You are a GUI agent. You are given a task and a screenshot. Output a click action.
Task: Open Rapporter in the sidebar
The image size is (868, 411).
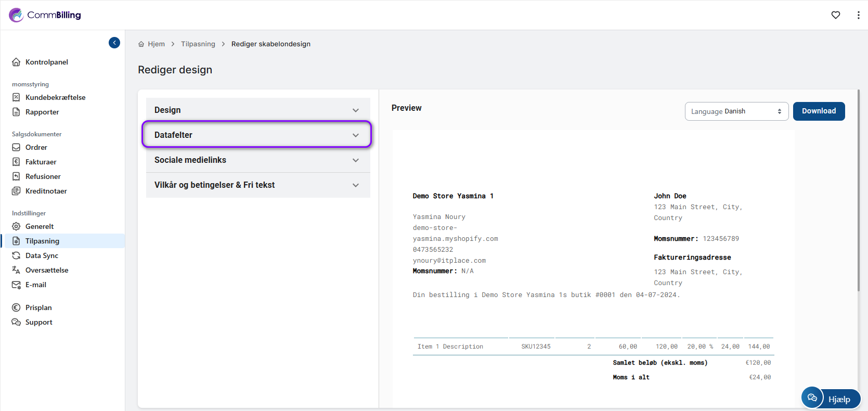(42, 112)
